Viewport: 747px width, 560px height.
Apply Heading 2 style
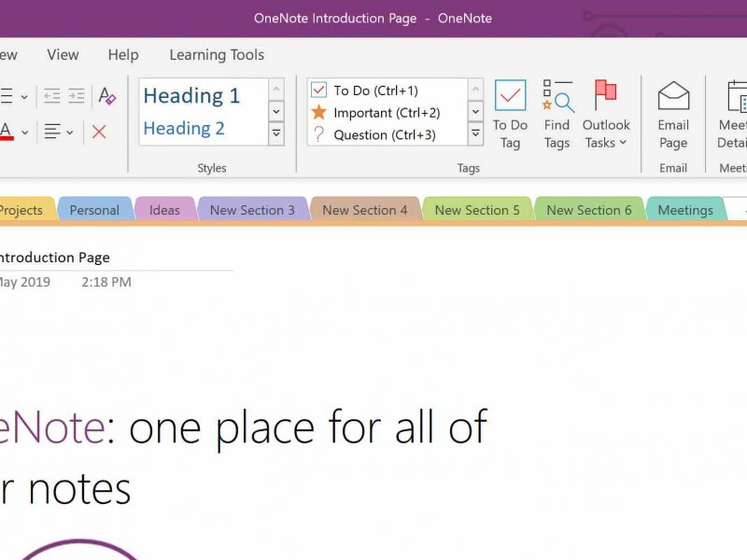pos(184,128)
